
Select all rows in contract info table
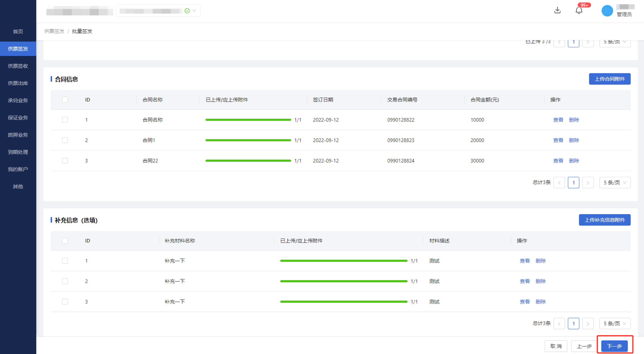65,100
